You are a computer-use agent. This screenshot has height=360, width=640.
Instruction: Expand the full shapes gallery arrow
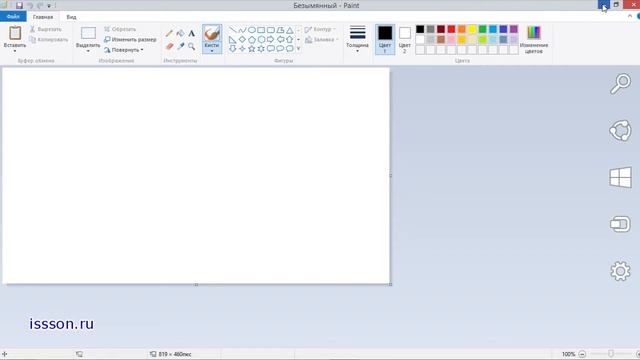pyautogui.click(x=298, y=49)
